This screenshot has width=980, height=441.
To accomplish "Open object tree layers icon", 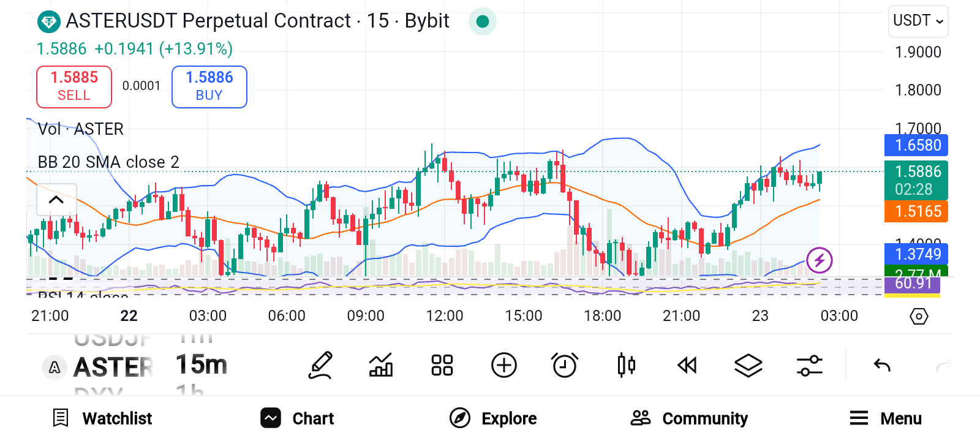I will tap(748, 366).
